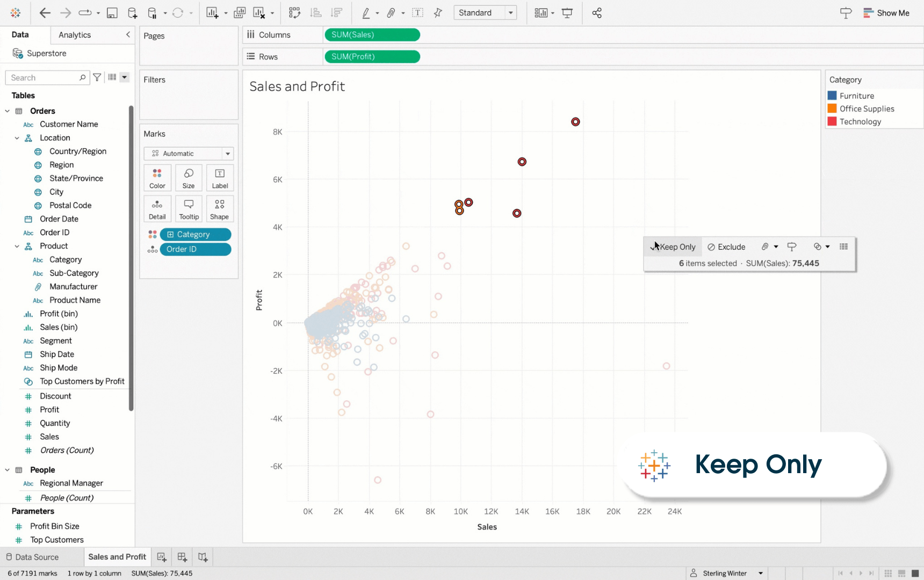Image resolution: width=924 pixels, height=580 pixels.
Task: Toggle the Highlight pen tool
Action: [x=365, y=12]
